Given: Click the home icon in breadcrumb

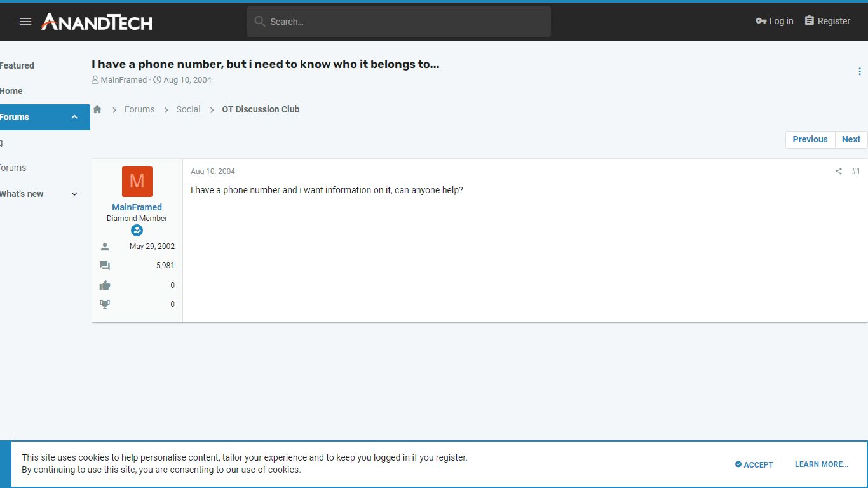Looking at the screenshot, I should tap(97, 109).
